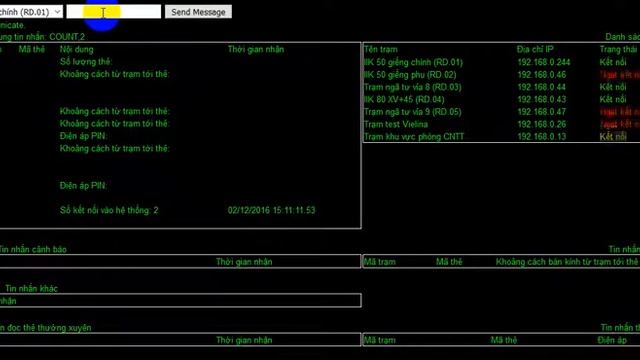Click 'Tin nhắn khác' section label
The image size is (640, 360).
point(31,289)
